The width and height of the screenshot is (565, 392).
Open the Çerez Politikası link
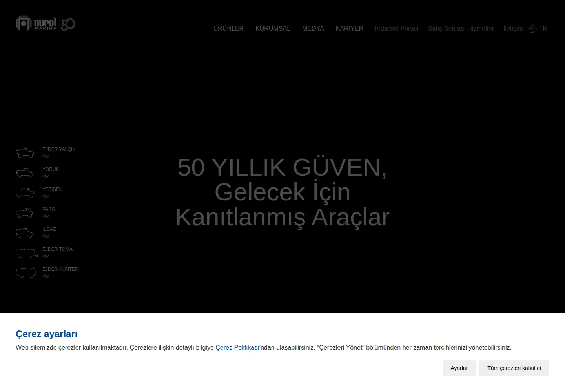click(237, 348)
